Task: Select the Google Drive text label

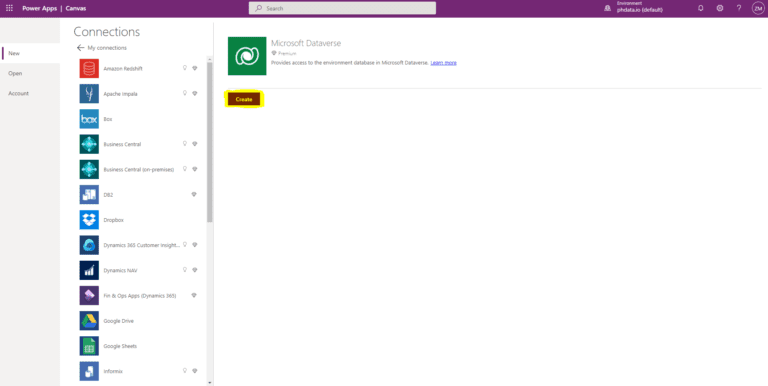Action: point(119,321)
